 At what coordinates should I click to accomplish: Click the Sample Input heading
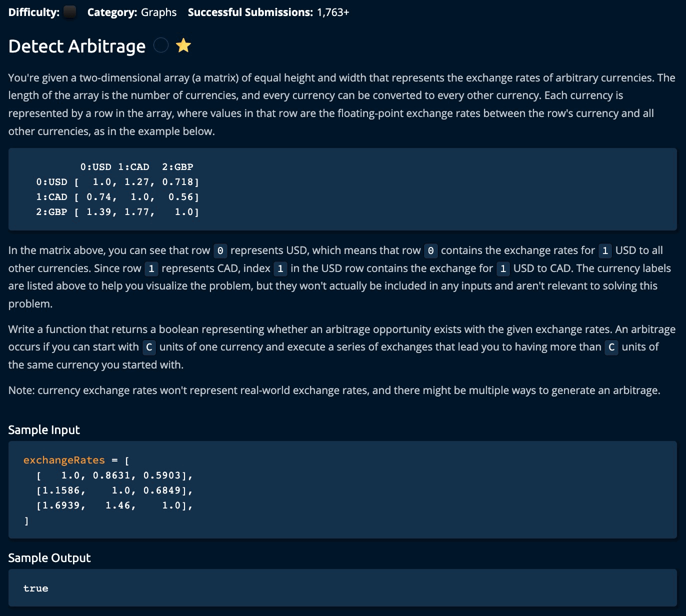pyautogui.click(x=44, y=430)
